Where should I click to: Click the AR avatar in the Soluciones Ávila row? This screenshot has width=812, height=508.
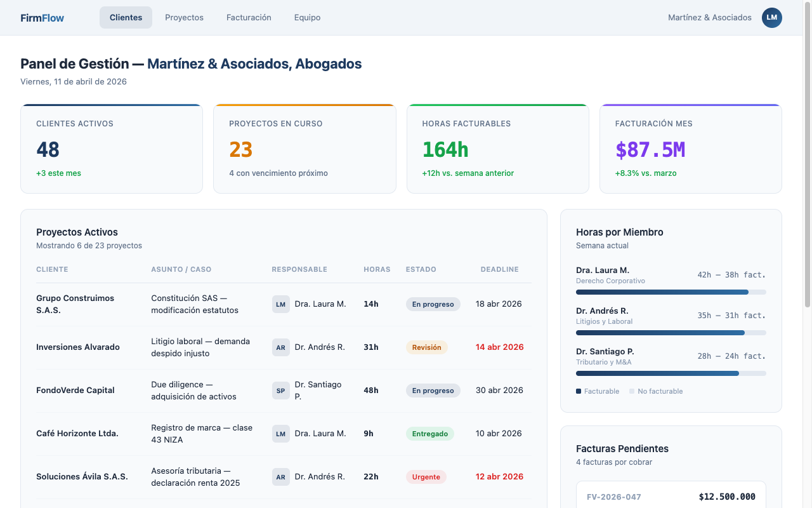[280, 476]
